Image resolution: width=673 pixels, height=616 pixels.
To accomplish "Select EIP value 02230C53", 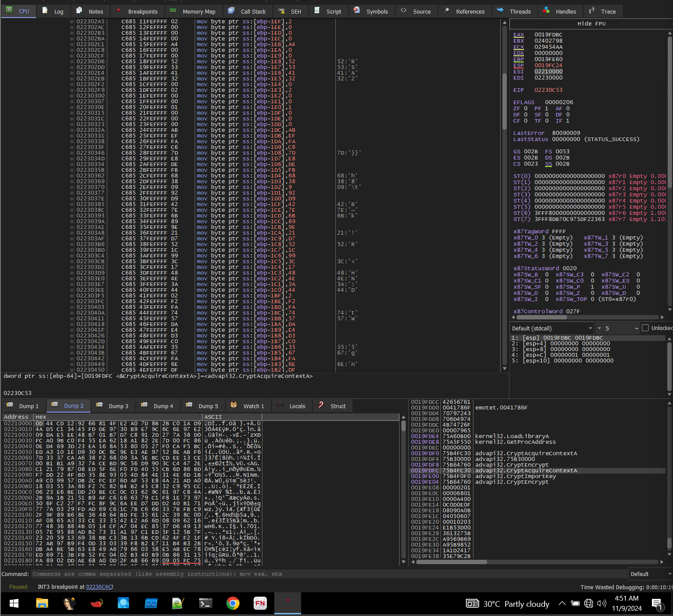I will point(548,90).
